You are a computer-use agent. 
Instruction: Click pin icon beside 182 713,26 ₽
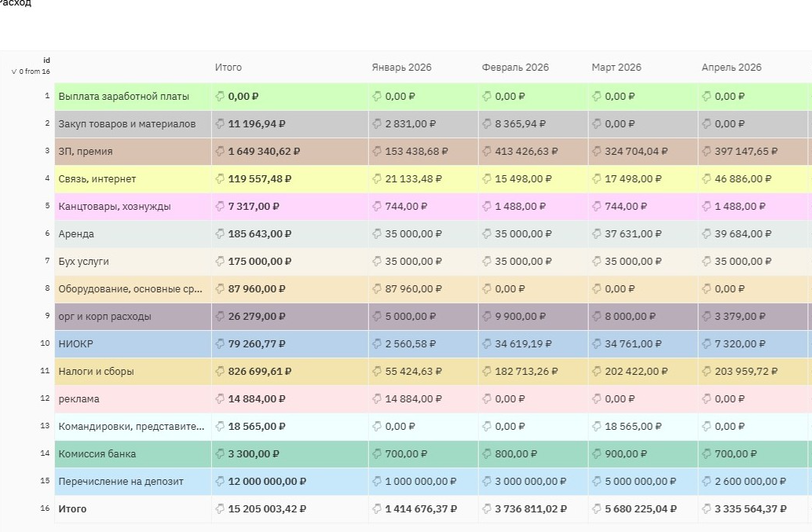(486, 372)
